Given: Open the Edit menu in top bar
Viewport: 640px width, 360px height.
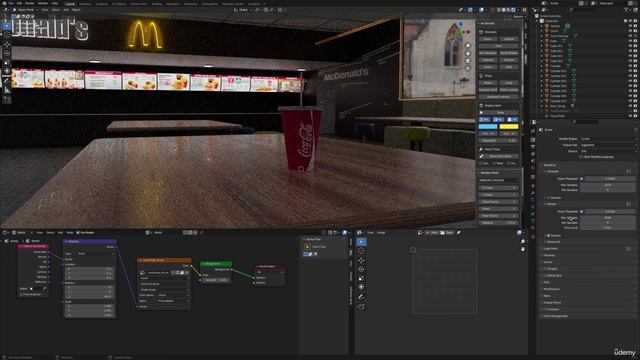Looking at the screenshot, I should [19, 3].
